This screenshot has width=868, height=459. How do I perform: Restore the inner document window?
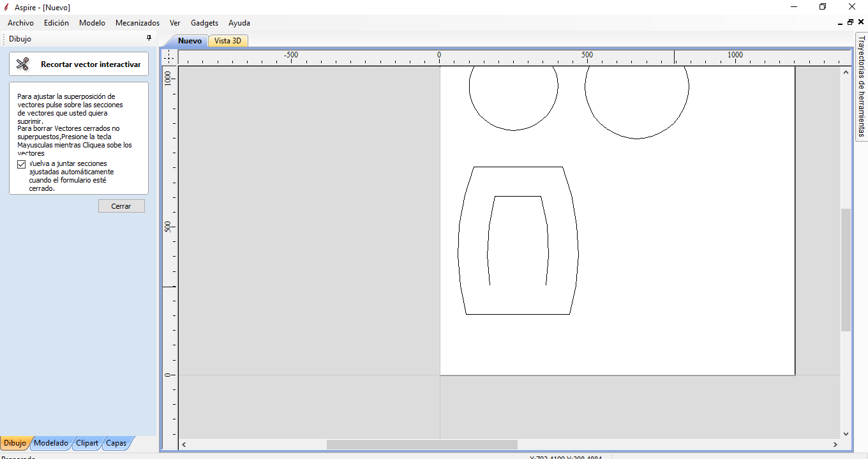point(850,22)
